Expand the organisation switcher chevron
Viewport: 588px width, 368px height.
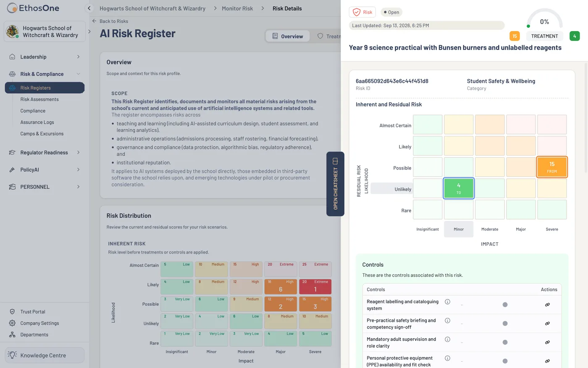[89, 32]
